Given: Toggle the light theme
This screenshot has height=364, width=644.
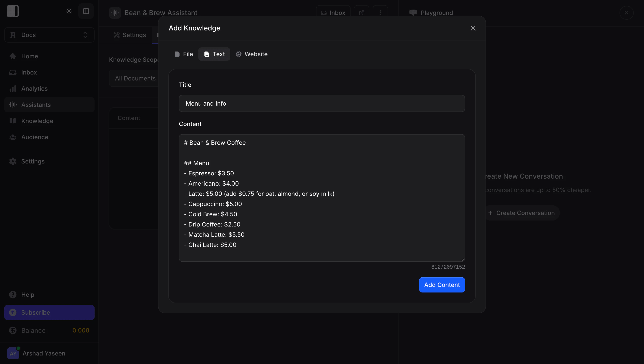Looking at the screenshot, I should (69, 11).
